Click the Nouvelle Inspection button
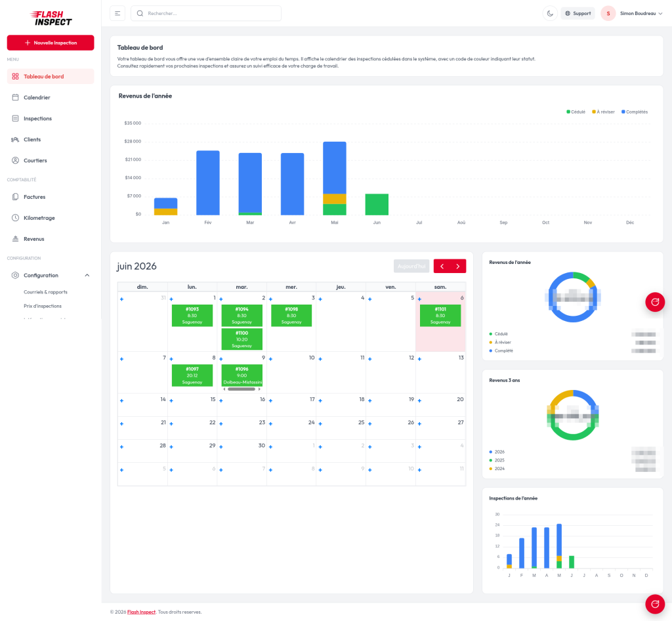The image size is (672, 621). tap(51, 43)
